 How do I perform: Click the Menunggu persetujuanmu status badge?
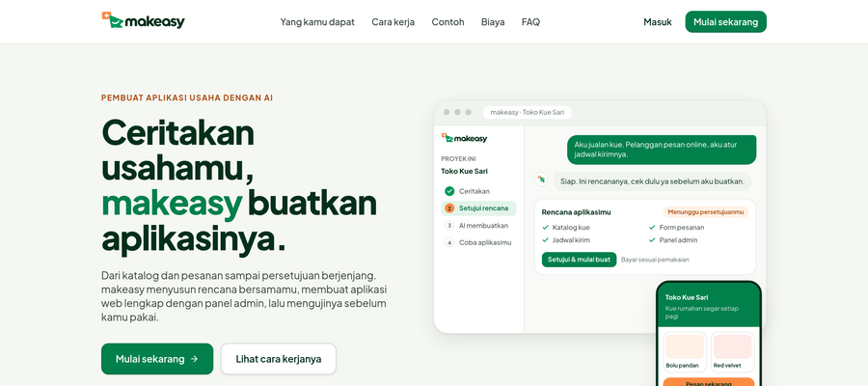tap(706, 212)
